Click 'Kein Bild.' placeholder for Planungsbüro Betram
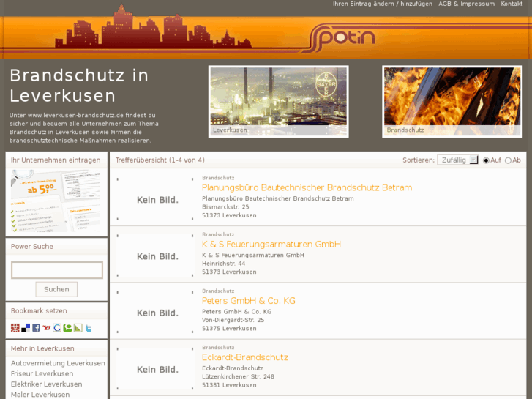 (x=155, y=199)
